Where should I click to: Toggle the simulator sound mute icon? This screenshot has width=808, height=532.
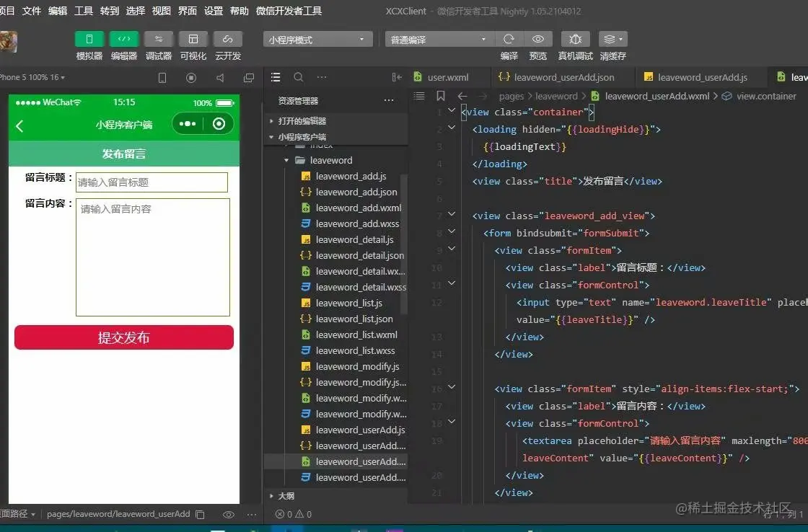(x=220, y=78)
